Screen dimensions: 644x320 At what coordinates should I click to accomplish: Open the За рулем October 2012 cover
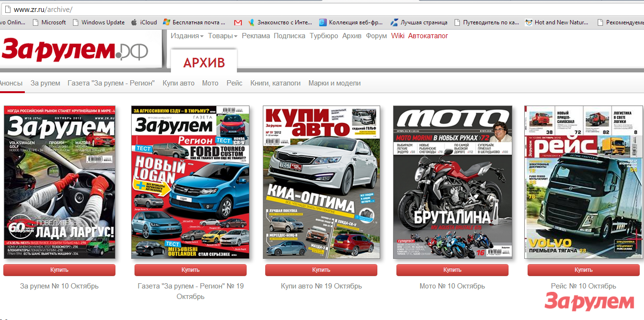(60, 182)
